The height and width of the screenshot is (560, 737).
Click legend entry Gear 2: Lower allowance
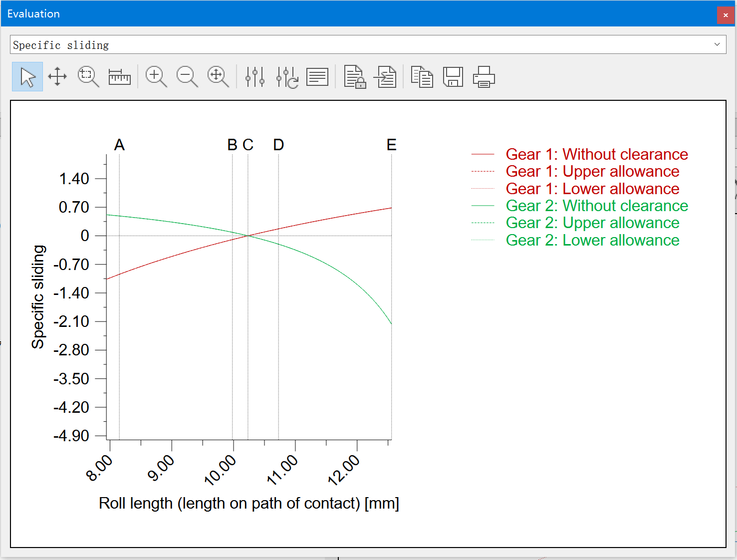tap(592, 240)
